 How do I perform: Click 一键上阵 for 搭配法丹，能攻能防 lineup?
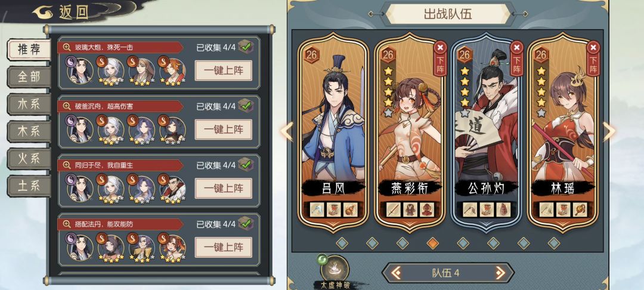click(224, 248)
